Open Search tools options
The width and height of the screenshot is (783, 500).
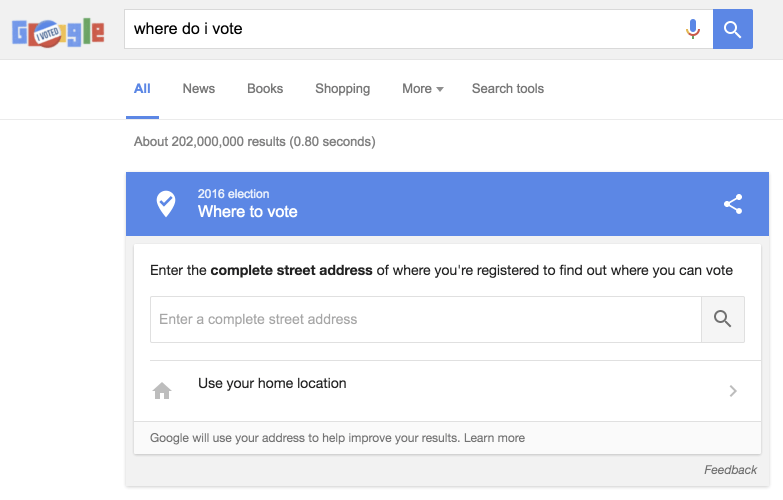pyautogui.click(x=508, y=89)
